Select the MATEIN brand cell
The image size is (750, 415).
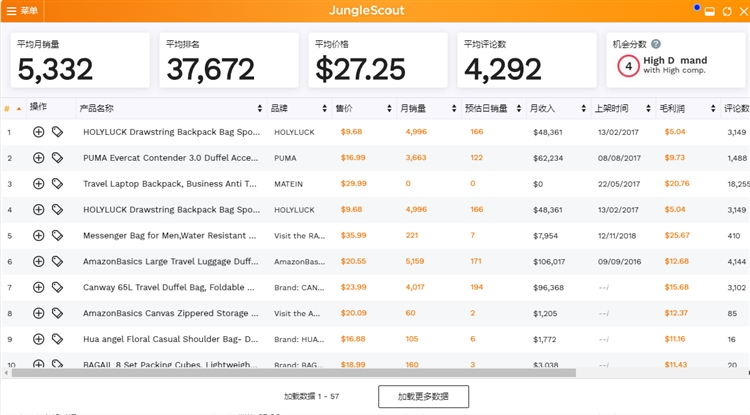(288, 184)
